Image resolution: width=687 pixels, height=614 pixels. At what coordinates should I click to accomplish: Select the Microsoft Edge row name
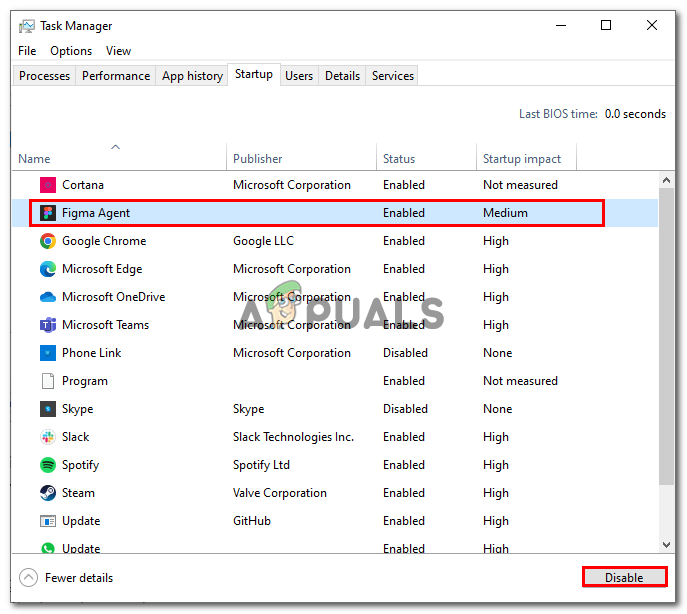[x=102, y=269]
